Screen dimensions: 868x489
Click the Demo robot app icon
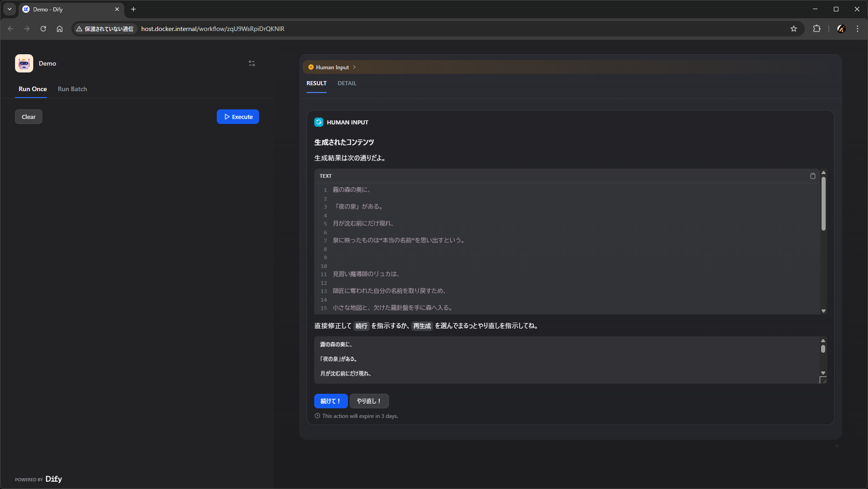24,63
